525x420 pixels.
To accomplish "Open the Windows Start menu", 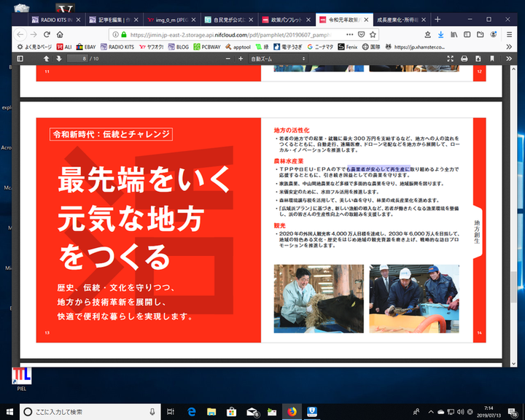I will click(x=9, y=412).
